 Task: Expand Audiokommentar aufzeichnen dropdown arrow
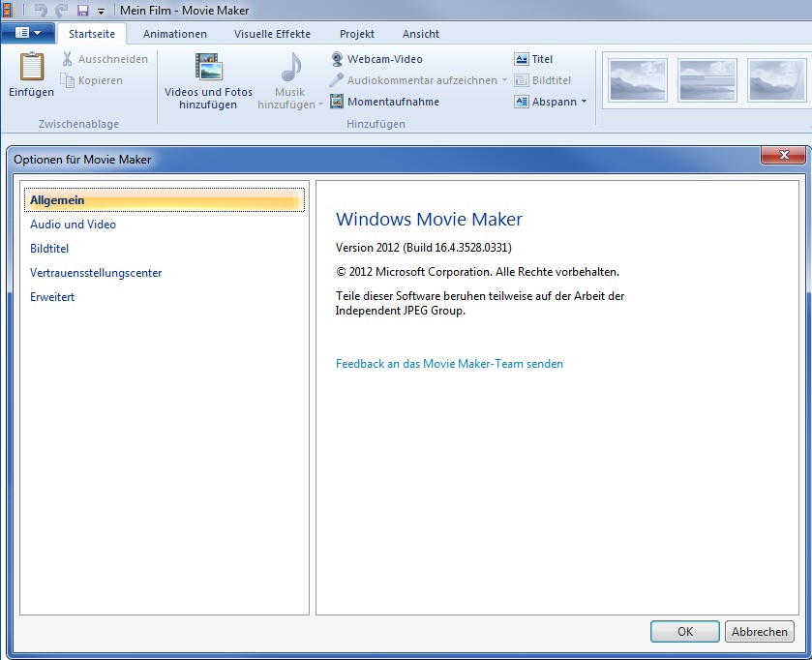(x=504, y=80)
